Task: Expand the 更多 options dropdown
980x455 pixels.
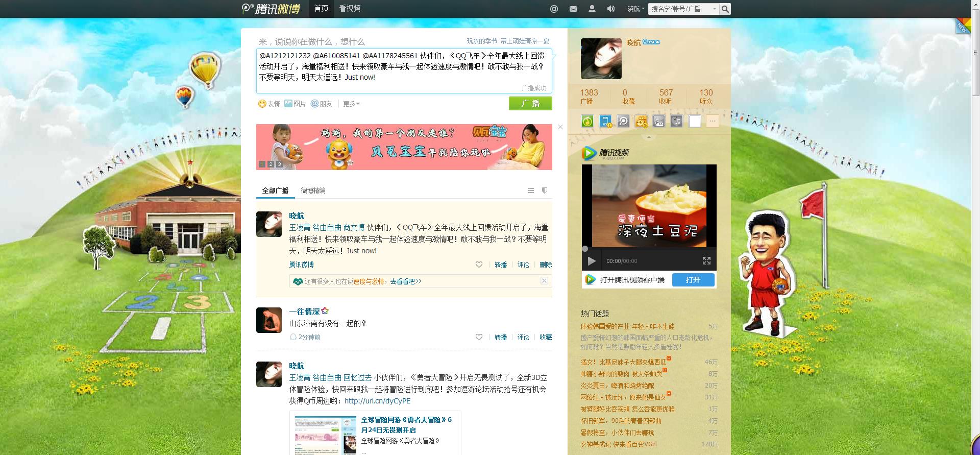Action: coord(351,104)
